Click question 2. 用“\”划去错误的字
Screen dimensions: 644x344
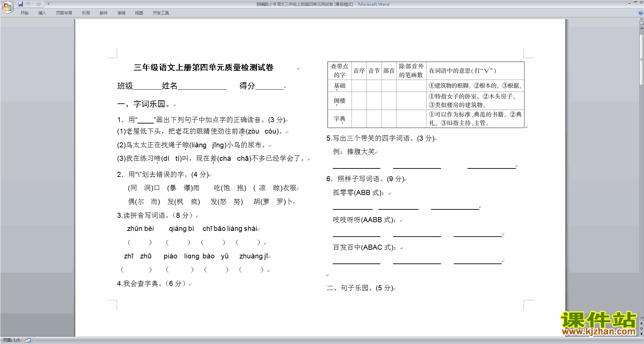(x=163, y=175)
